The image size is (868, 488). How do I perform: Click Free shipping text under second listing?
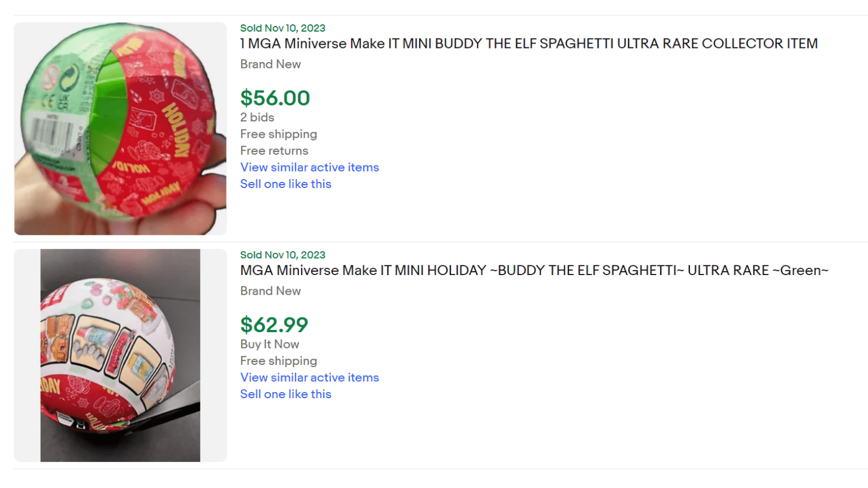coord(278,360)
